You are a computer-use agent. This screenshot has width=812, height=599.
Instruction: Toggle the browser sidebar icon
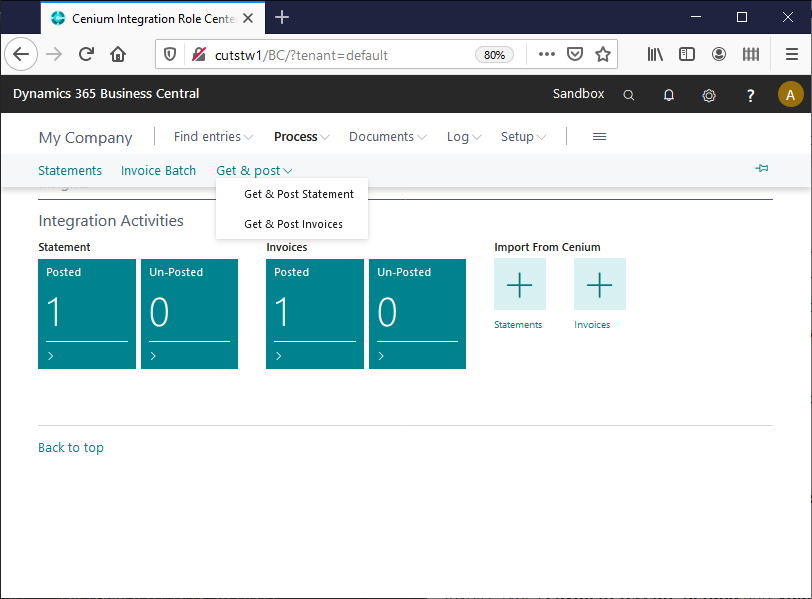[687, 54]
